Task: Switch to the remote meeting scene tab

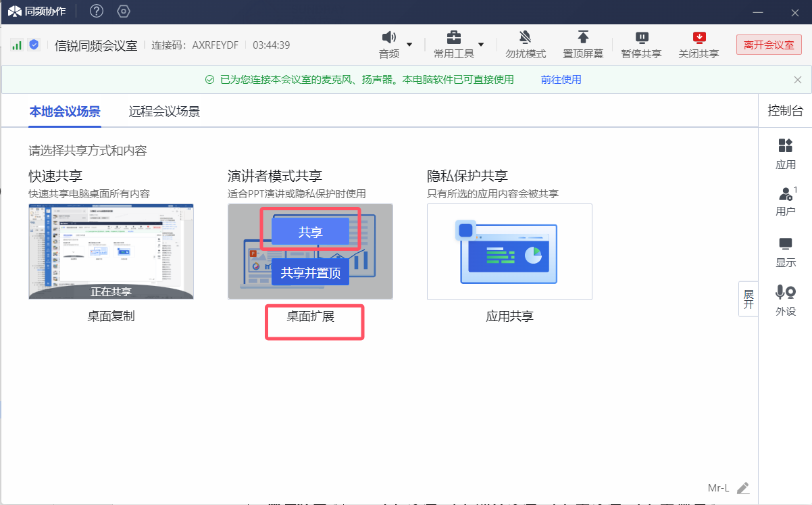Action: pyautogui.click(x=164, y=112)
